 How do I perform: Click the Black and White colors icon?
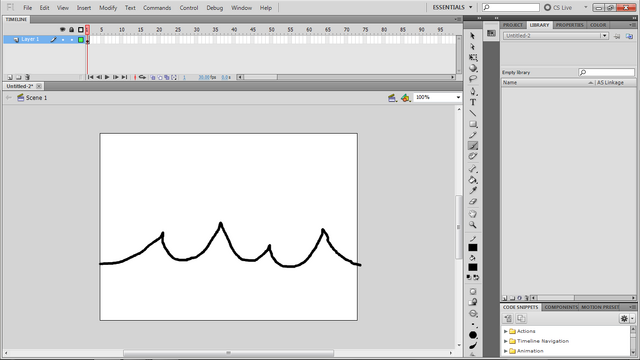469,278
